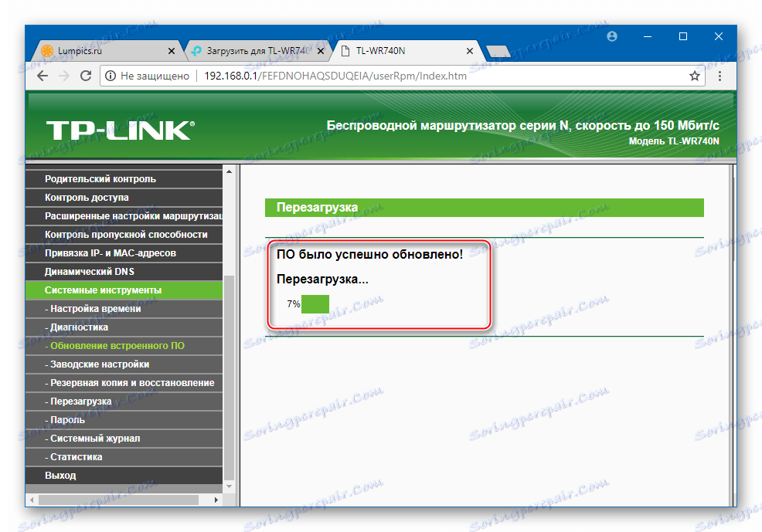The width and height of the screenshot is (762, 532).
Task: Click the sidebar horizontal scrollbar thumb
Action: pyautogui.click(x=118, y=500)
